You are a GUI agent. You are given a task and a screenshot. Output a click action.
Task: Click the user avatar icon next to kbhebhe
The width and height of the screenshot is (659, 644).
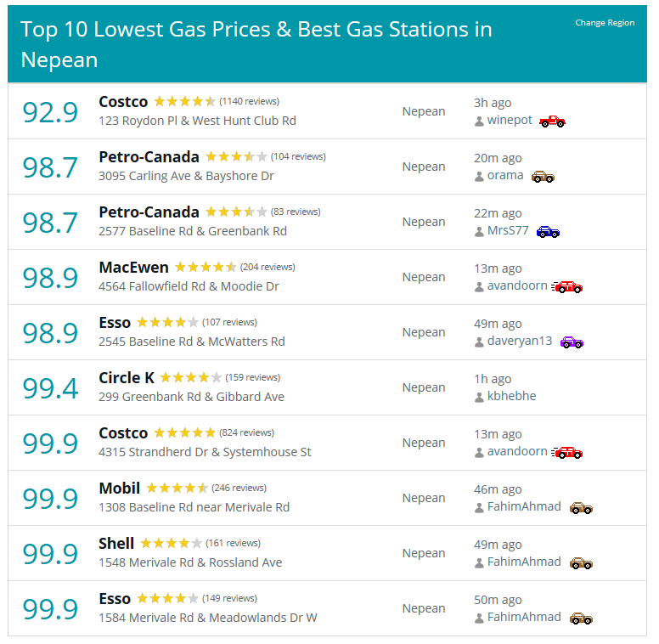point(479,398)
